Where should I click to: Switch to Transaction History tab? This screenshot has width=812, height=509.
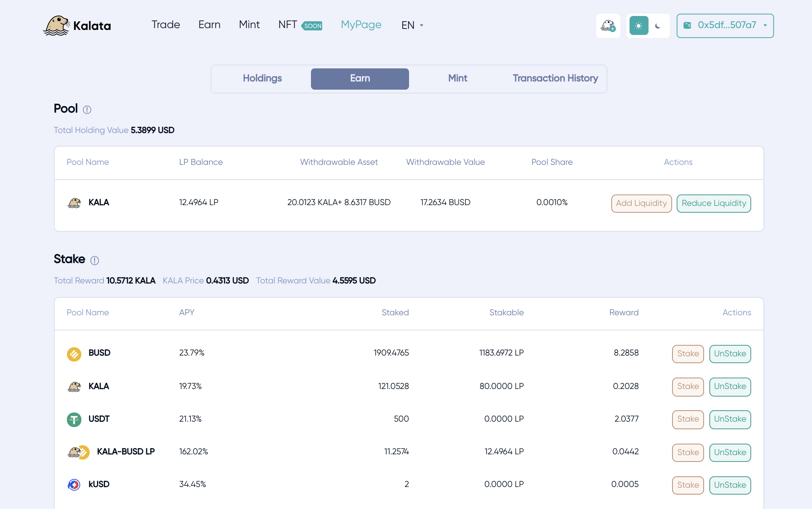click(555, 79)
